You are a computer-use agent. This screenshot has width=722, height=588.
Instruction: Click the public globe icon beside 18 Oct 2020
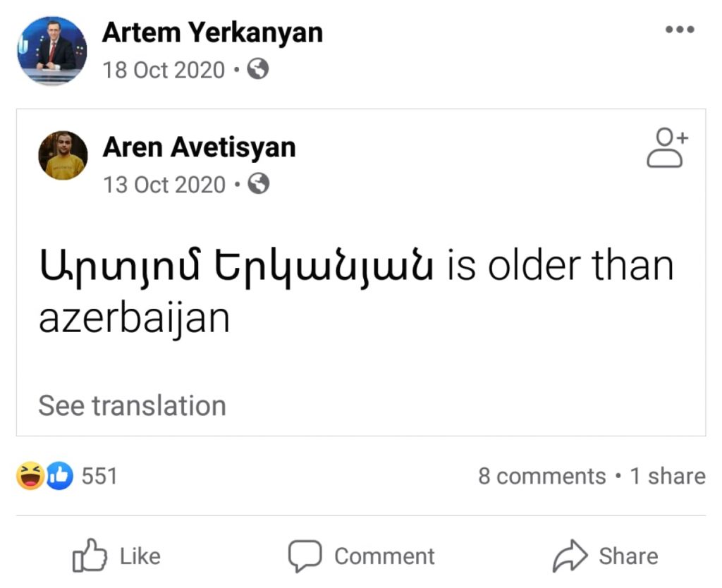point(259,69)
